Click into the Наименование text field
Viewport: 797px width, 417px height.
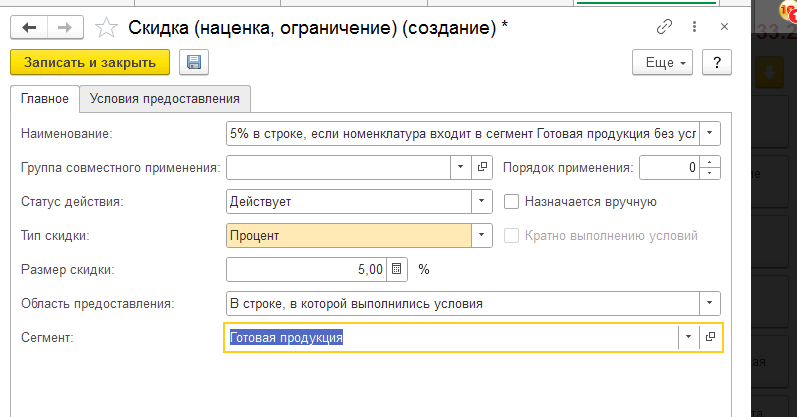click(x=460, y=133)
